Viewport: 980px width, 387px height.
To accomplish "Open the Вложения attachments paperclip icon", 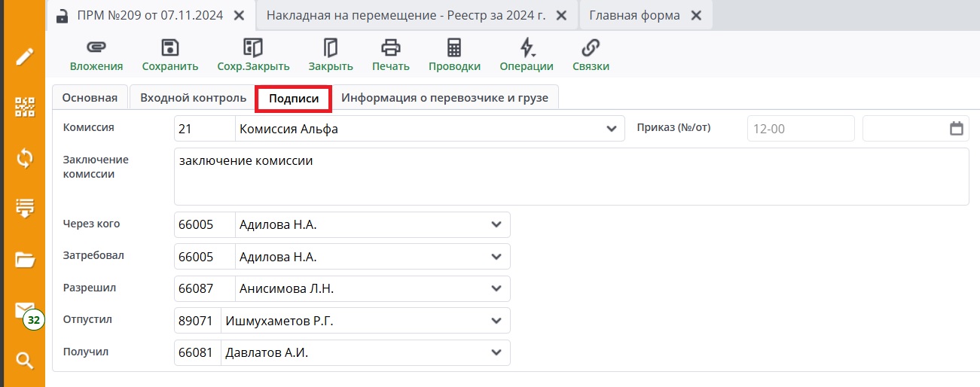I will pyautogui.click(x=96, y=48).
